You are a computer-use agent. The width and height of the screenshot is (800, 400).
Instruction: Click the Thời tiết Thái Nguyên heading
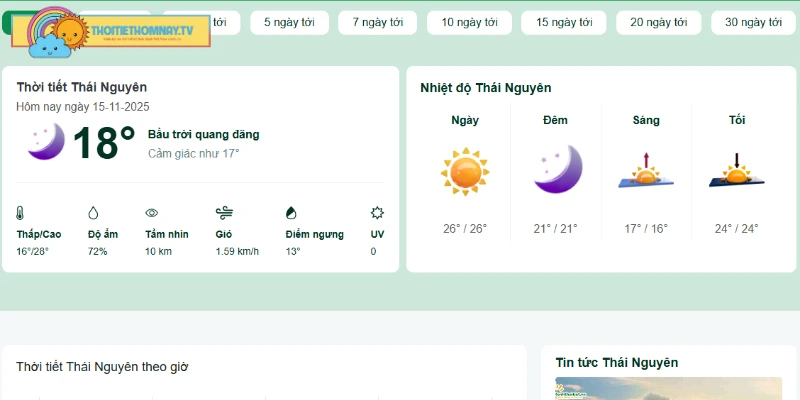82,87
